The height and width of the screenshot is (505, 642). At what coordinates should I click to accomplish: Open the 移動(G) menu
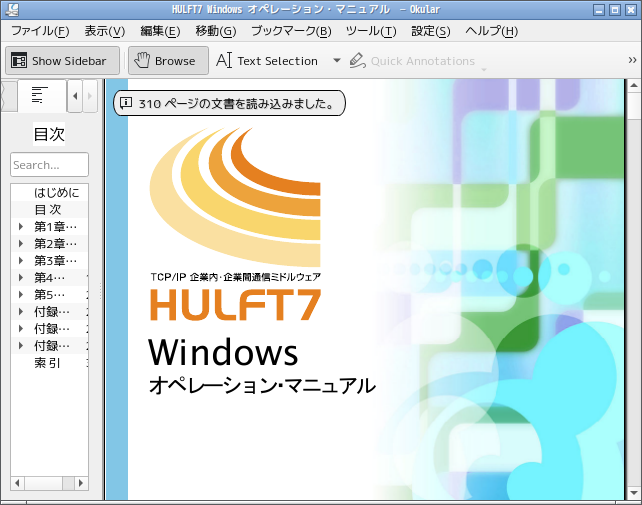216,31
